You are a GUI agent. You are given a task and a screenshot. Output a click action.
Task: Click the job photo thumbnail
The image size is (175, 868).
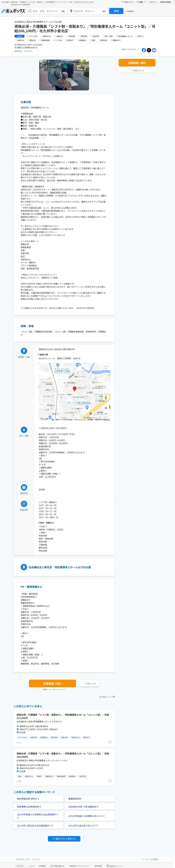point(64,75)
